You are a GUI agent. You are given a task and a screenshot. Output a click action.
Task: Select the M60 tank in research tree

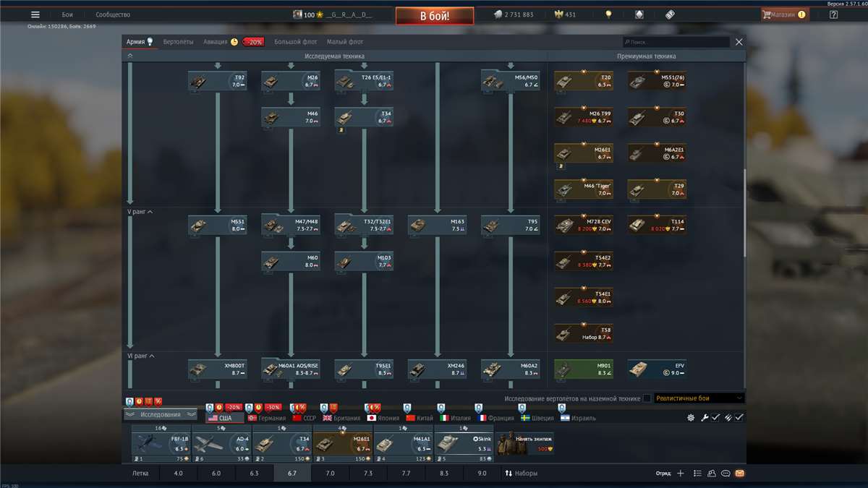291,261
